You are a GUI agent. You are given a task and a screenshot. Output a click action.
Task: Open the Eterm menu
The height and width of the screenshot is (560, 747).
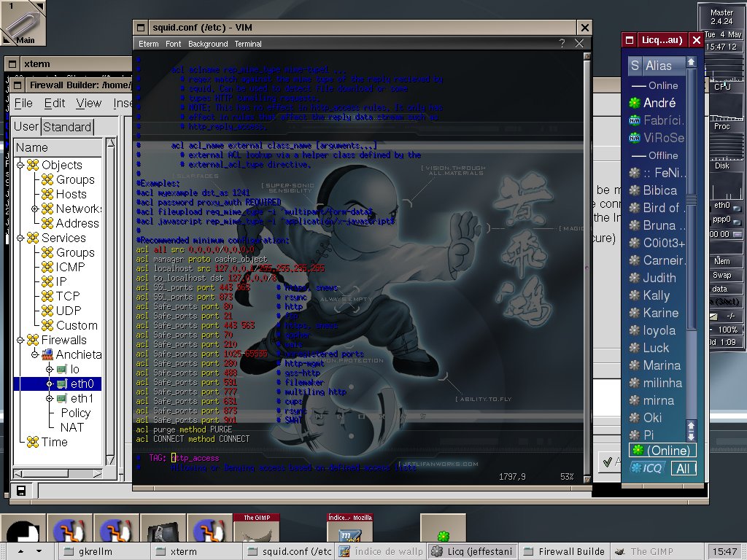click(x=149, y=44)
